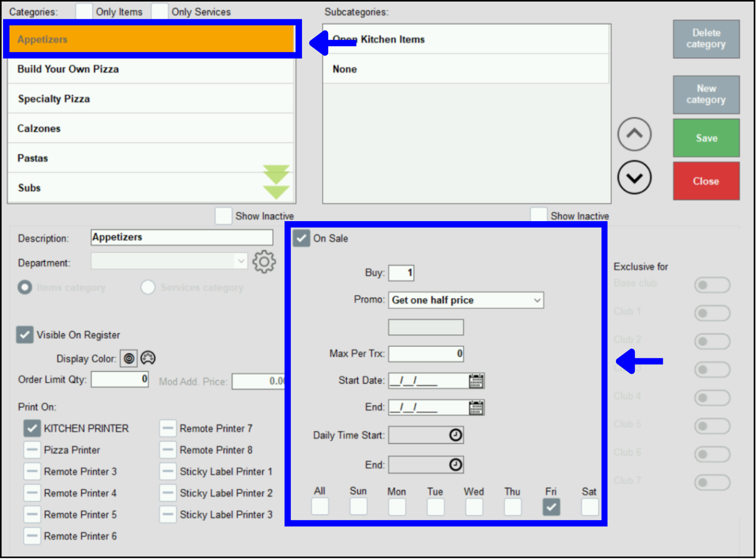Check the Tue day checkbox
Image resolution: width=756 pixels, height=559 pixels.
(x=436, y=507)
